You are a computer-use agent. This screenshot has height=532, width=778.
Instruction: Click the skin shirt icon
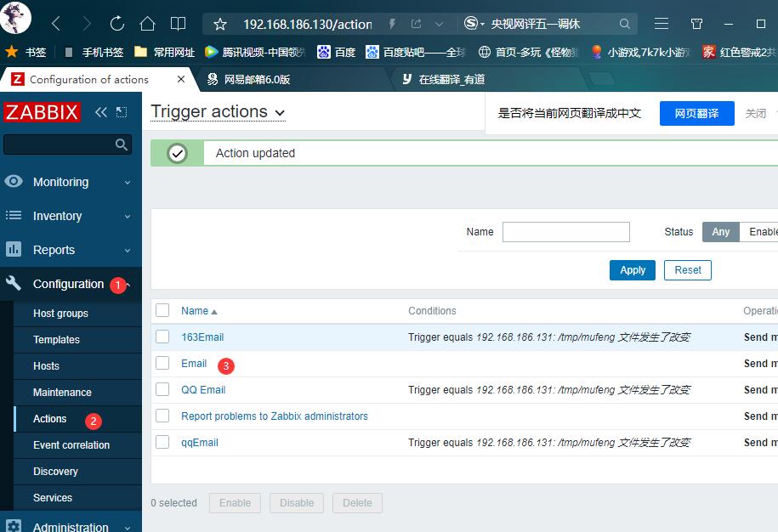(696, 24)
